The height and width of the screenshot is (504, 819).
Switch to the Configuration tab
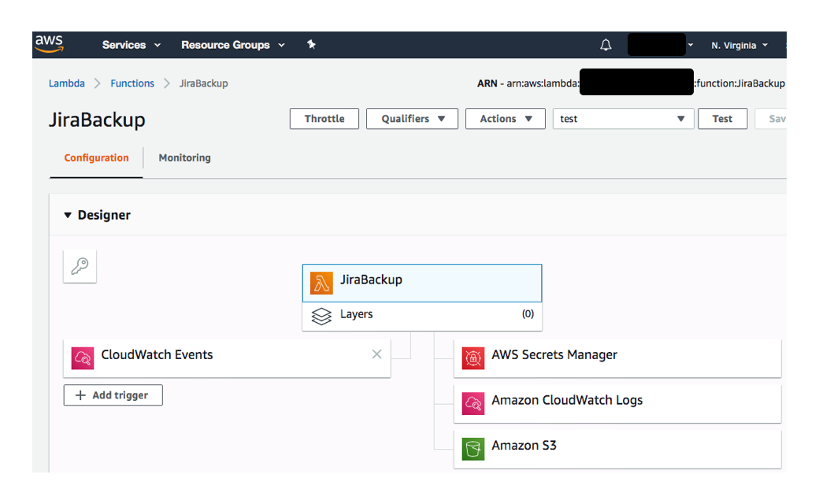[x=96, y=157]
